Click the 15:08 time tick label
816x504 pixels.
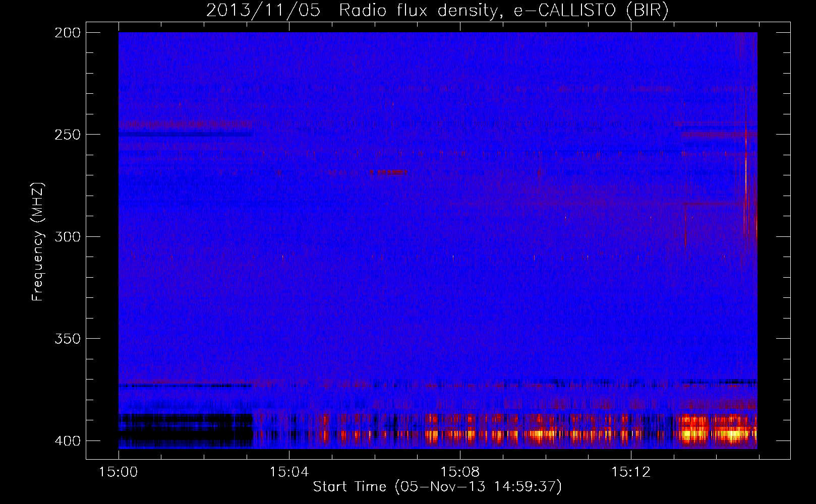[460, 472]
